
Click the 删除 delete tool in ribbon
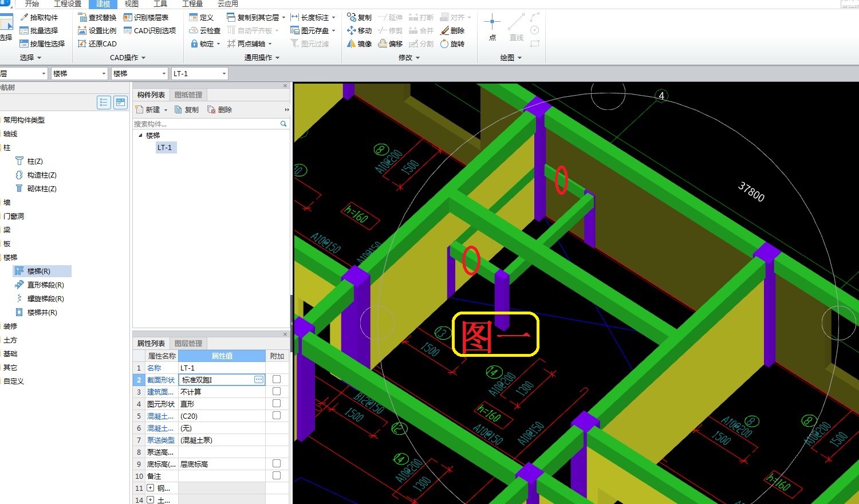pyautogui.click(x=452, y=30)
